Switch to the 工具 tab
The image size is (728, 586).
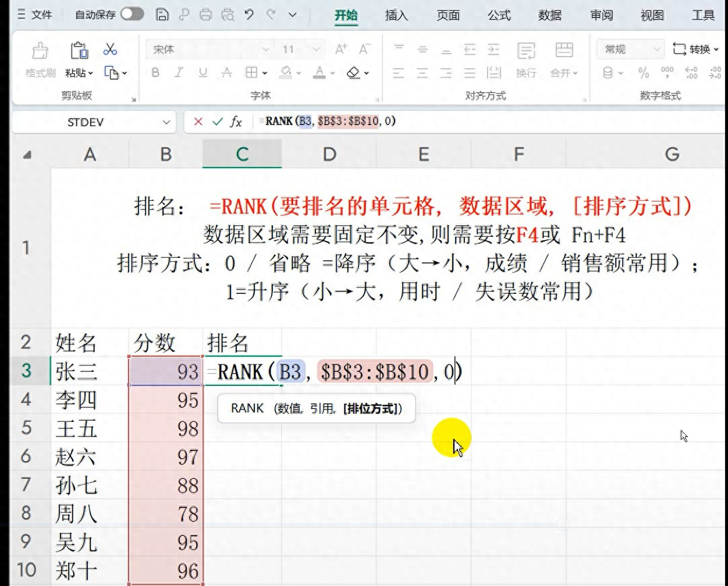(x=703, y=15)
